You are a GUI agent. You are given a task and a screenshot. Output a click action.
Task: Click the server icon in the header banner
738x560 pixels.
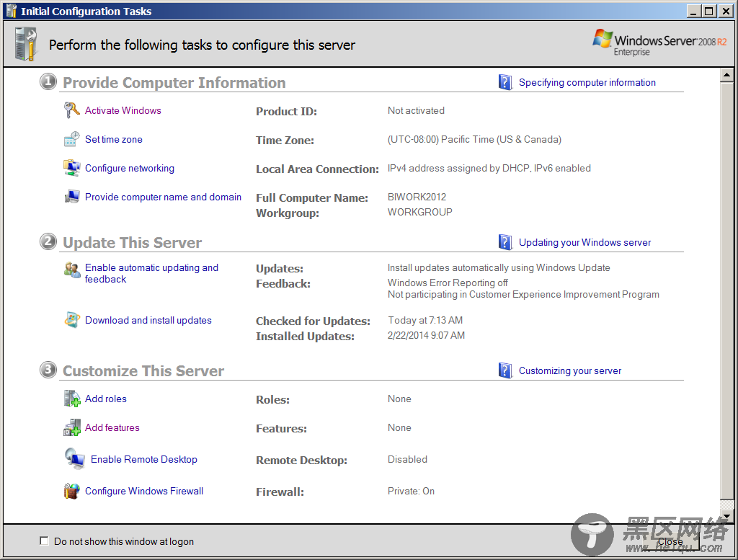click(25, 44)
